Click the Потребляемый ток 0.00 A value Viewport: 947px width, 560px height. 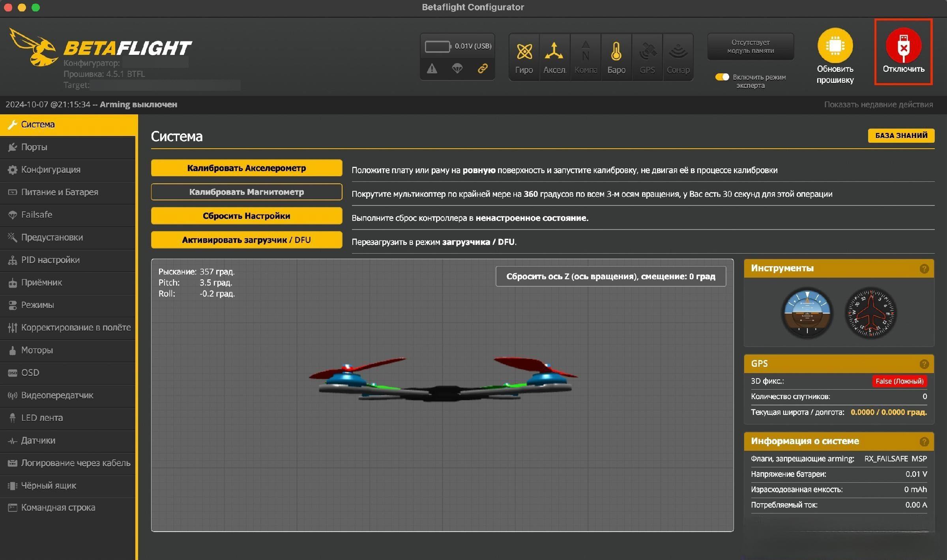(916, 505)
